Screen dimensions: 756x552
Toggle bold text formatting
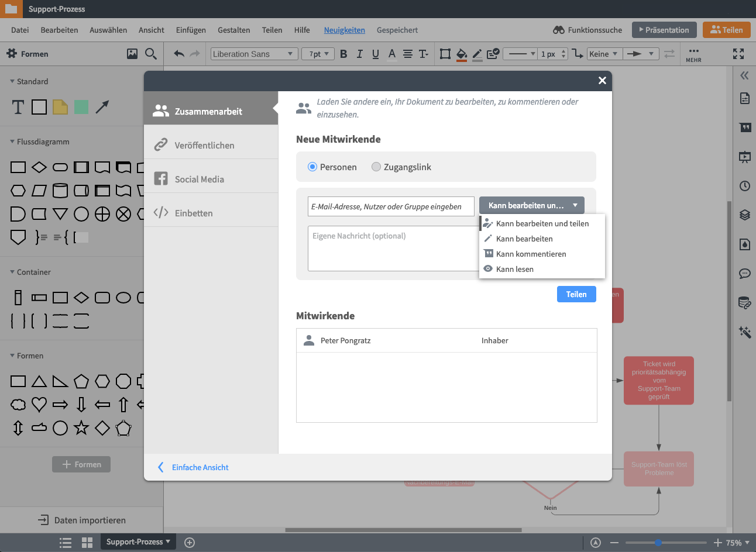[x=343, y=53]
